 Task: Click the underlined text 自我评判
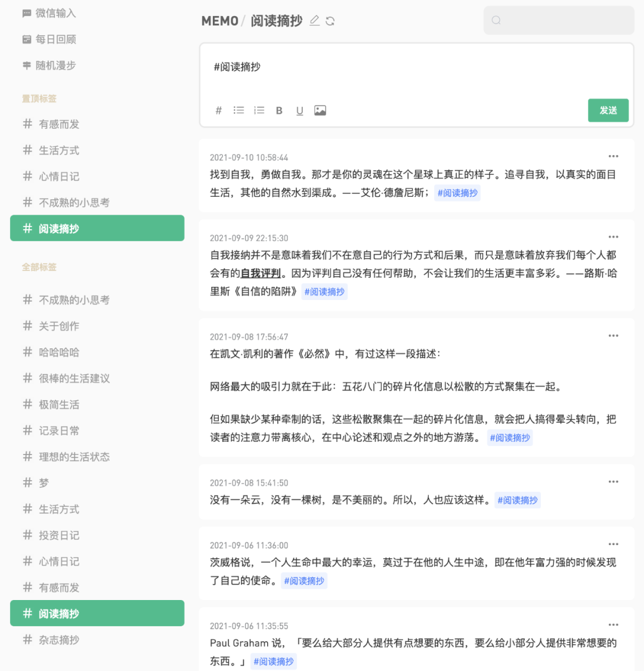261,273
